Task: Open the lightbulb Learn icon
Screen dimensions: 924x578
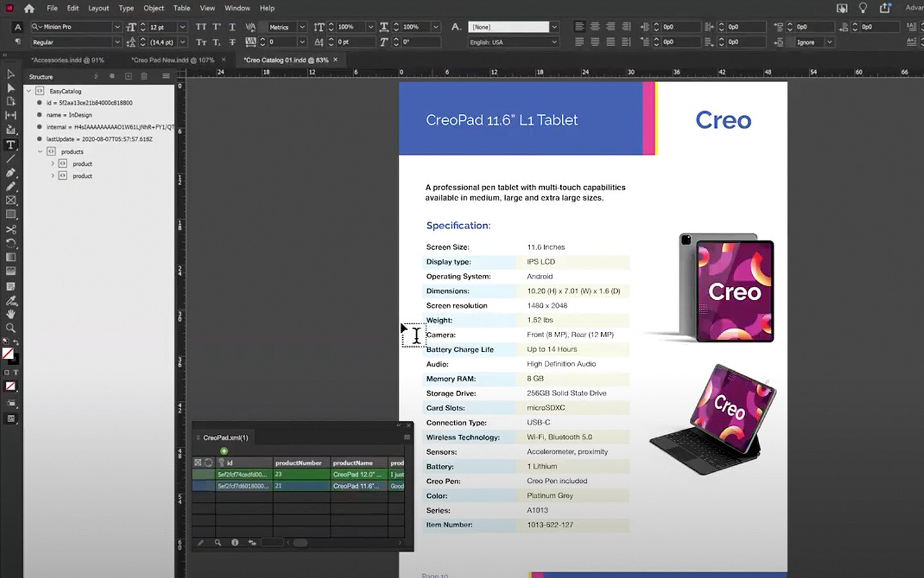Action: [x=863, y=8]
